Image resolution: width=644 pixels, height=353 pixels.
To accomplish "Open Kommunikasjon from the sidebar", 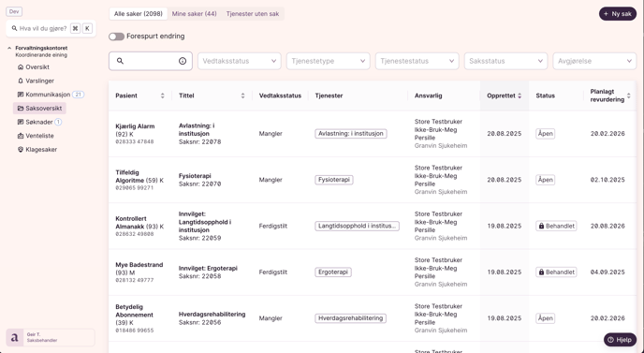I will (x=48, y=95).
